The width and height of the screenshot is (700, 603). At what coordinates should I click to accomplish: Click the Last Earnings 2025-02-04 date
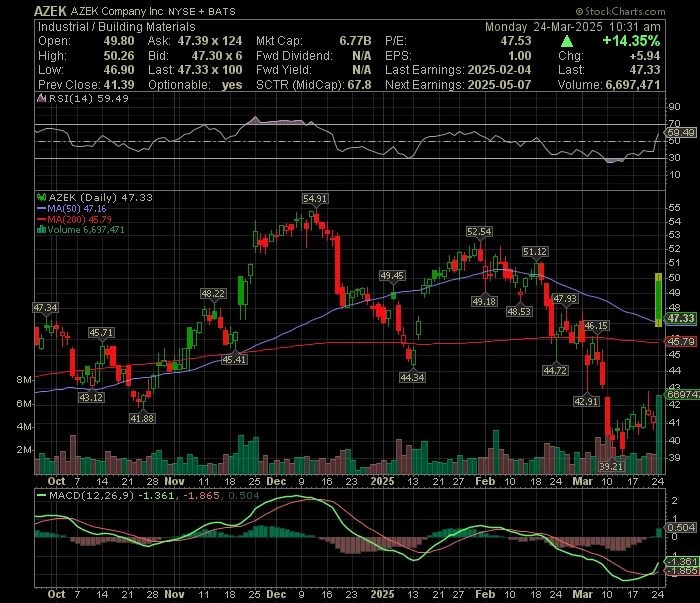pos(499,70)
